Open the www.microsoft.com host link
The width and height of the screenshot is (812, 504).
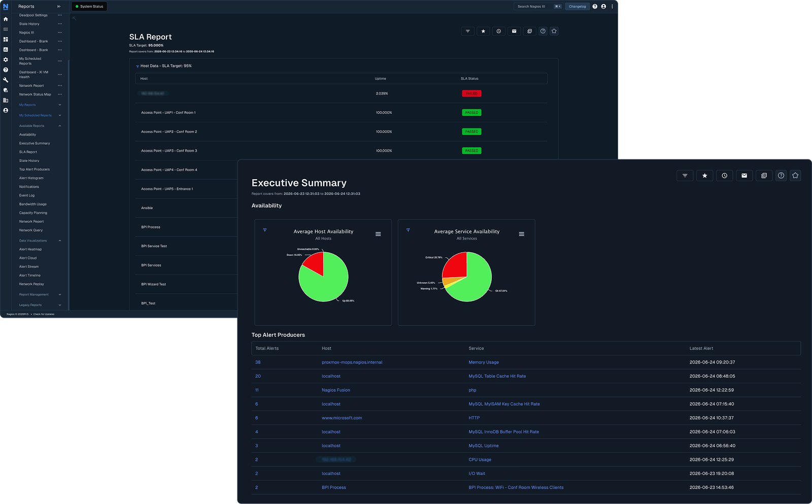[x=342, y=418]
